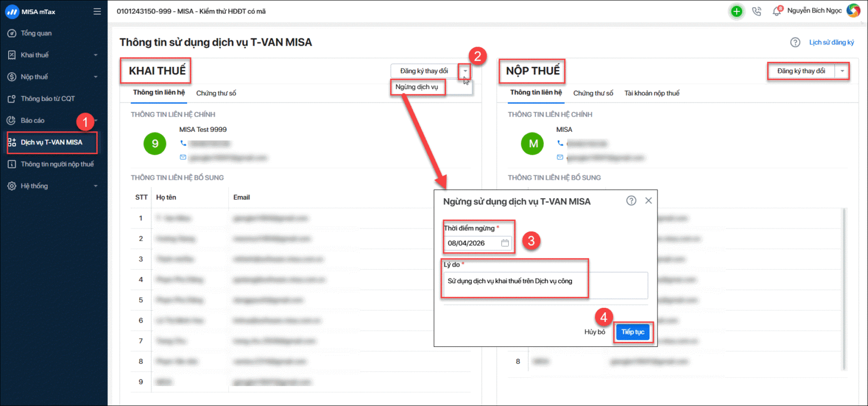Expand the Hệ thống sidebar menu arrow

pyautogui.click(x=95, y=186)
